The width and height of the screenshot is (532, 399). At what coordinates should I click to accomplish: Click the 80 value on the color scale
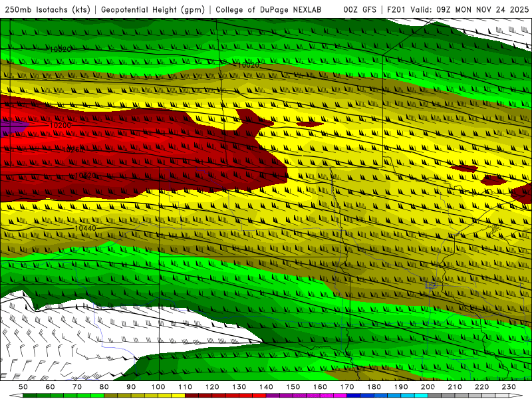pos(104,387)
